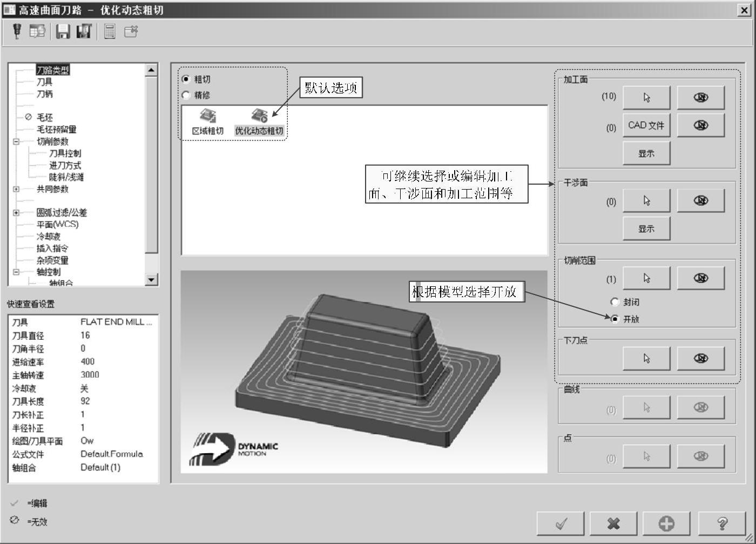Click the 显示 button under 加工面
Viewport: 756px width, 544px height.
pos(646,153)
